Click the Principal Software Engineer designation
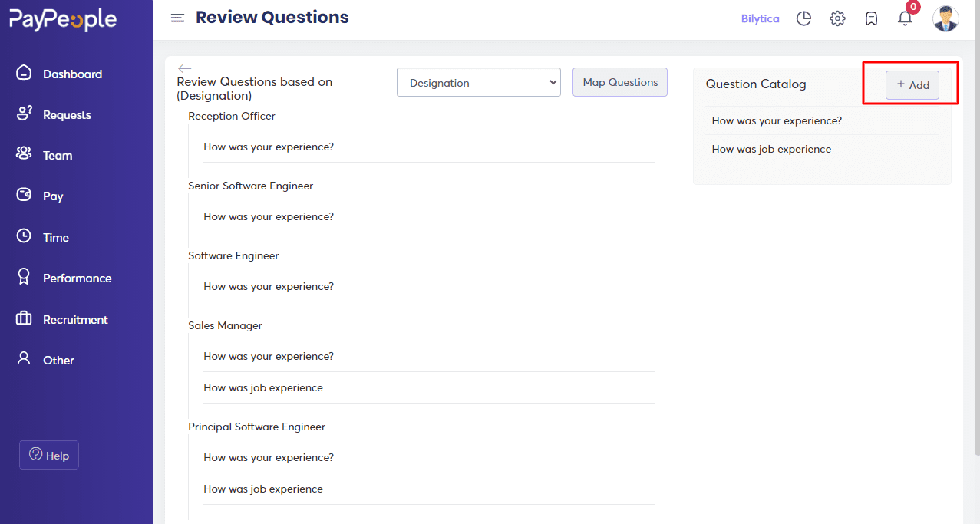The width and height of the screenshot is (980, 524). tap(257, 427)
